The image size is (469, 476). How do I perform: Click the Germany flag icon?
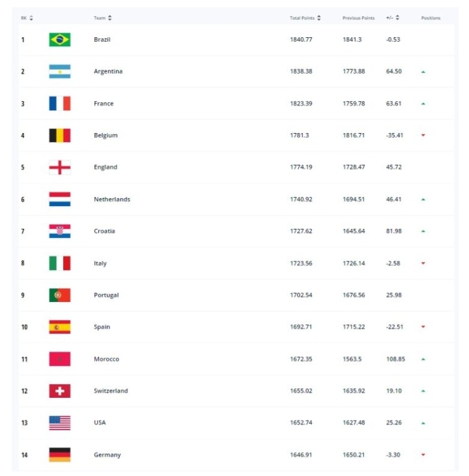click(60, 454)
